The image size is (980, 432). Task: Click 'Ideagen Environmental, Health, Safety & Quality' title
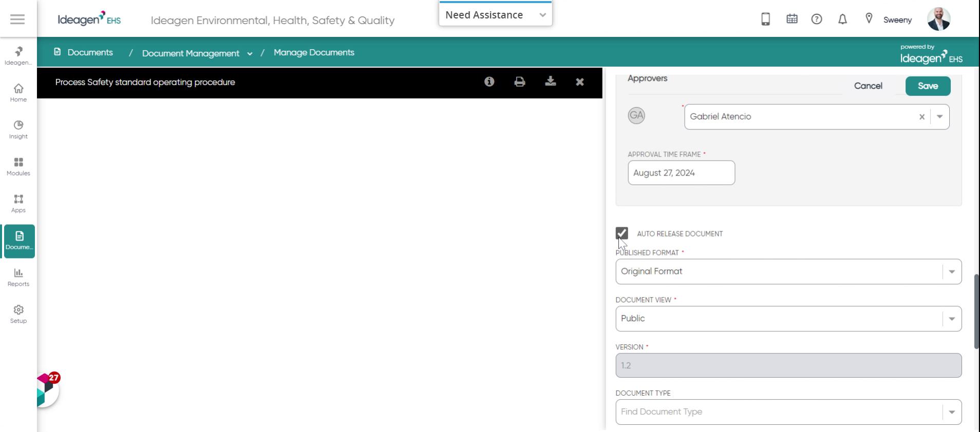click(x=273, y=21)
